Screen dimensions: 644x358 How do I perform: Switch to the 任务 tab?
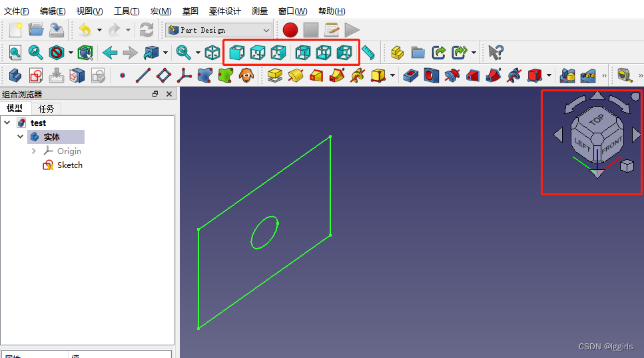click(x=46, y=109)
